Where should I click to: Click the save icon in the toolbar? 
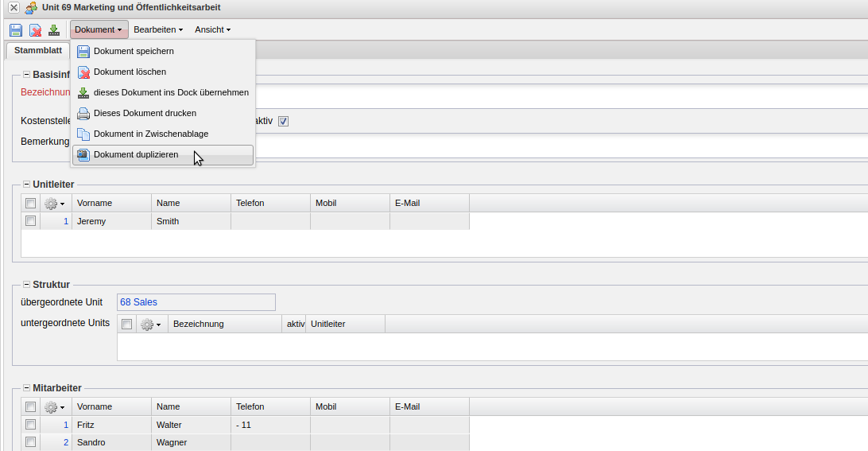pyautogui.click(x=16, y=30)
